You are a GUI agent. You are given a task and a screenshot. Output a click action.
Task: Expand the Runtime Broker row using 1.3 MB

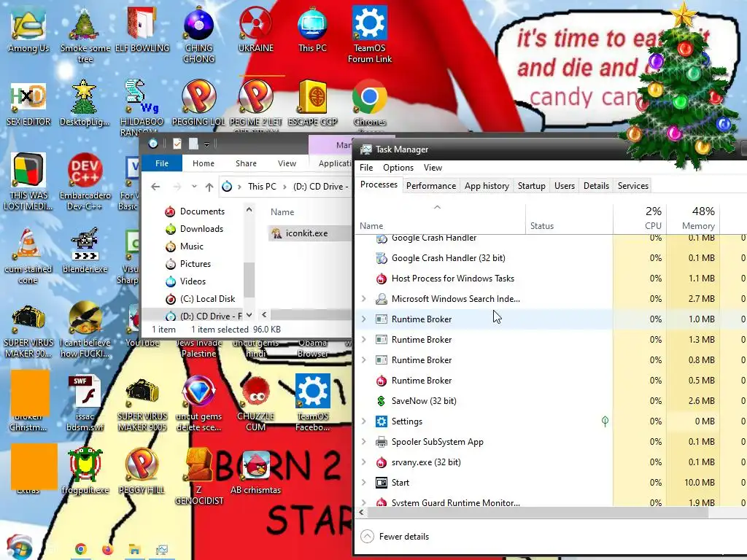coord(364,340)
